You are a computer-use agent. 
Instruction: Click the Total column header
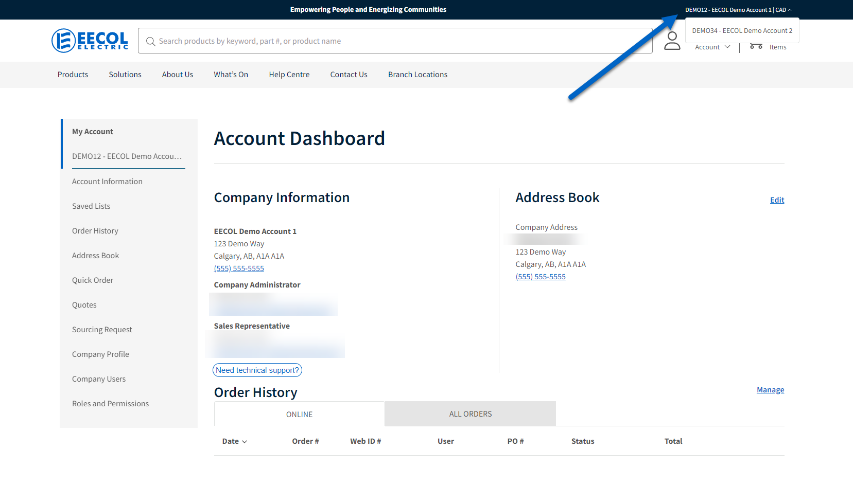pyautogui.click(x=673, y=441)
